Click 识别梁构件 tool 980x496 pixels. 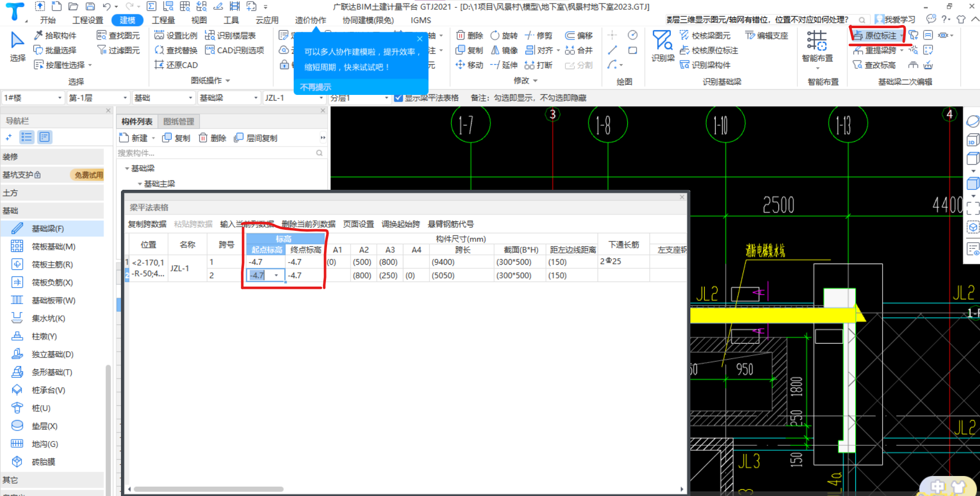pyautogui.click(x=705, y=65)
